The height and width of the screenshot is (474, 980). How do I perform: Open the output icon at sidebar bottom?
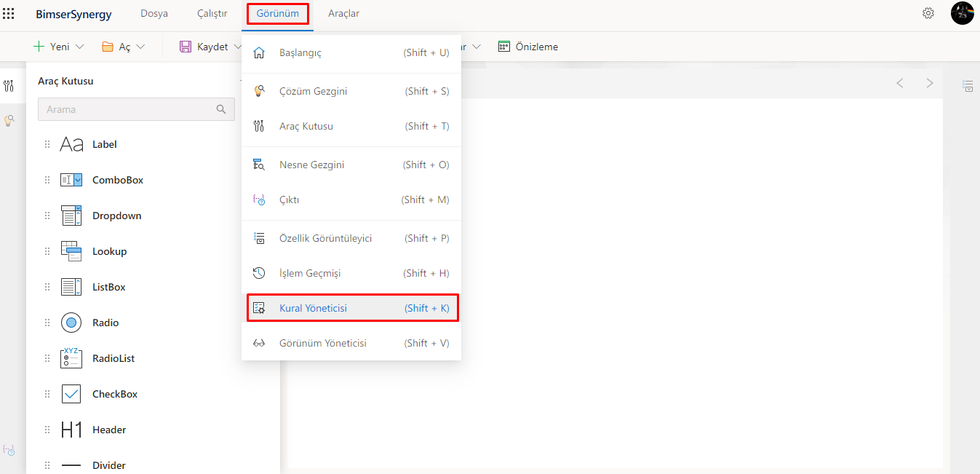click(9, 450)
